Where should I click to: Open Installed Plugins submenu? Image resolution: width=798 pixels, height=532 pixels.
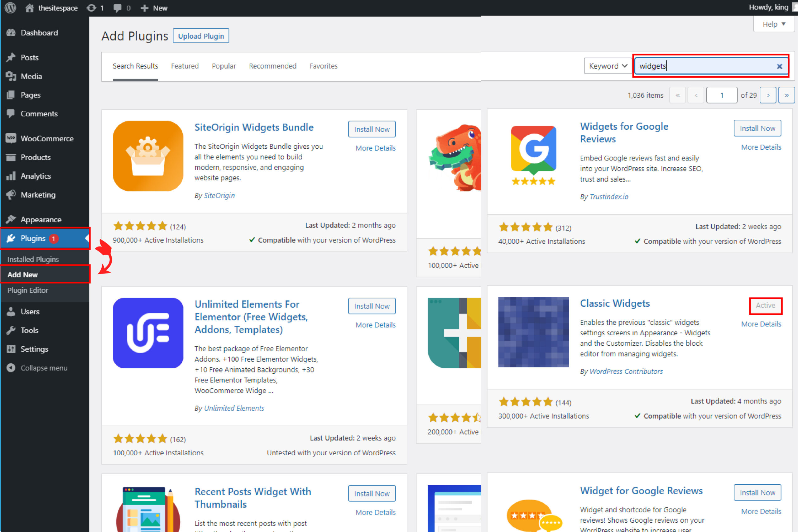(33, 259)
